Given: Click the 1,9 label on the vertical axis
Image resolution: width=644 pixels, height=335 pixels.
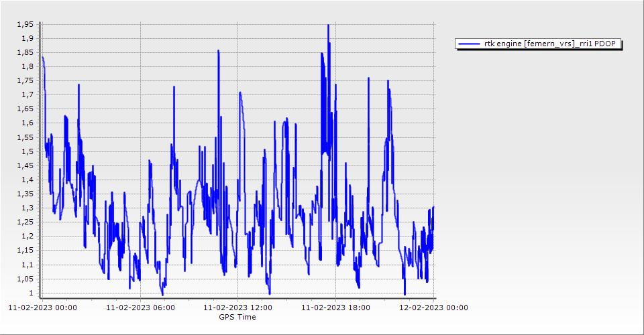Looking at the screenshot, I should (x=28, y=38).
